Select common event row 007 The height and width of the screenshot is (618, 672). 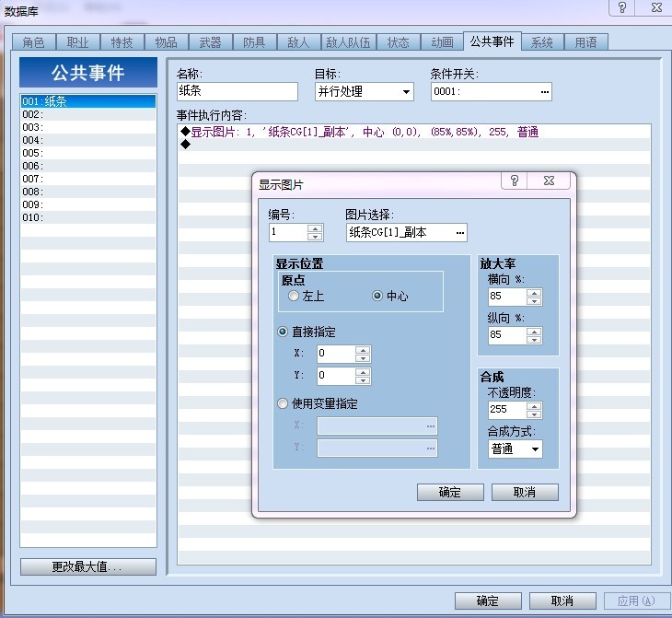[87, 179]
